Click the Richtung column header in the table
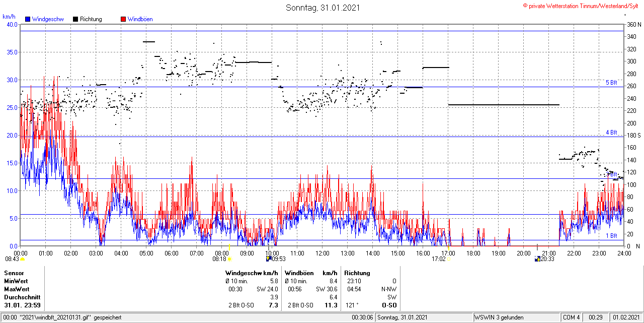Screen dimensions: 644x323 357,273
